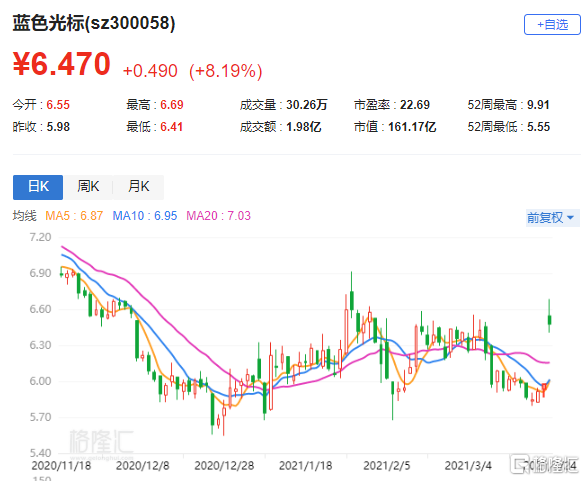Click the MA20 : 7.03 indicator label
The width and height of the screenshot is (585, 481).
[x=219, y=216]
